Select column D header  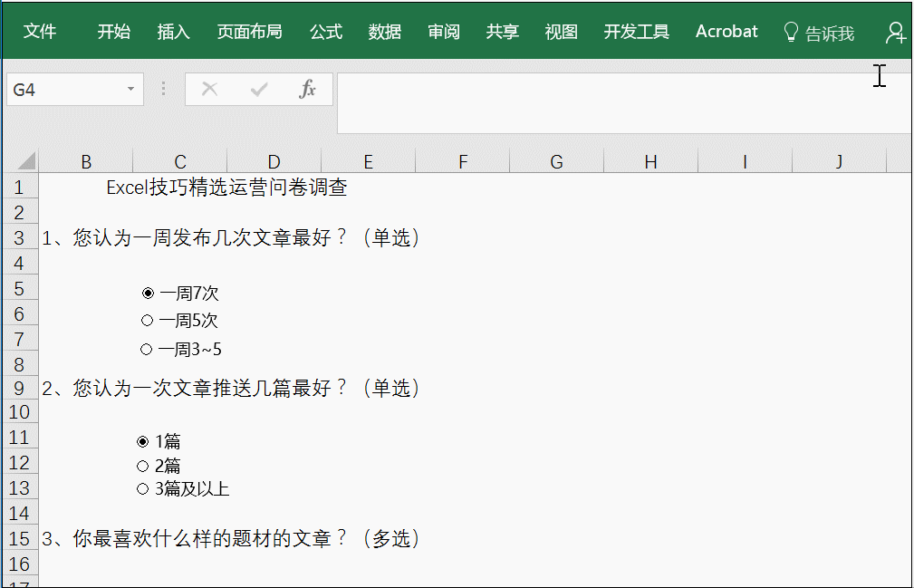(274, 161)
